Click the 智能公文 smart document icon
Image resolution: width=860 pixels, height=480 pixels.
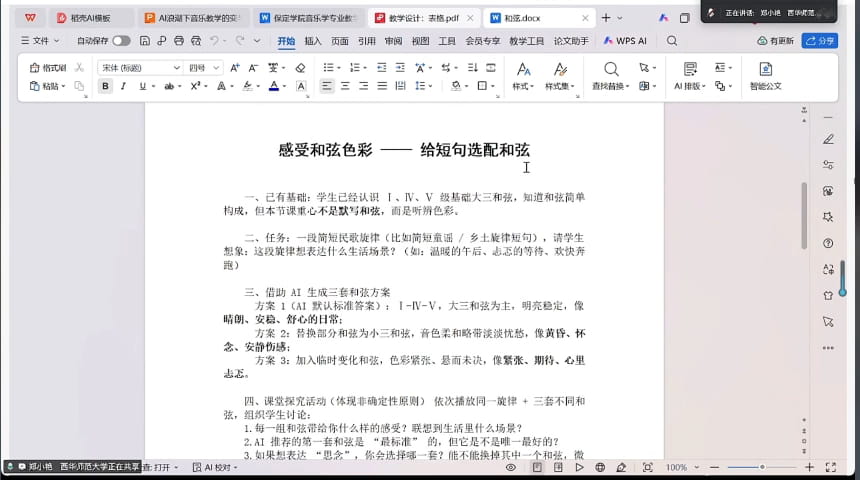pos(766,76)
